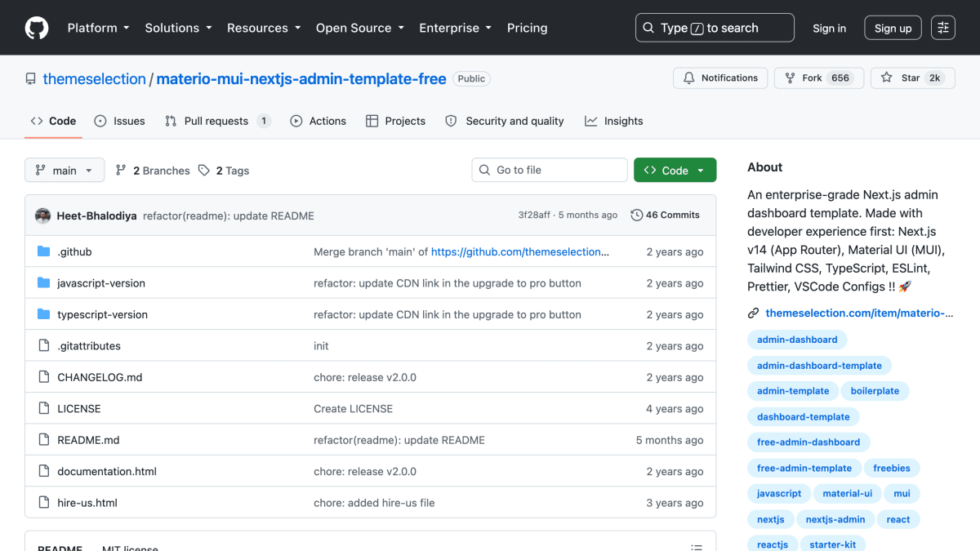980x551 pixels.
Task: Click the README.md file icon
Action: 44,440
